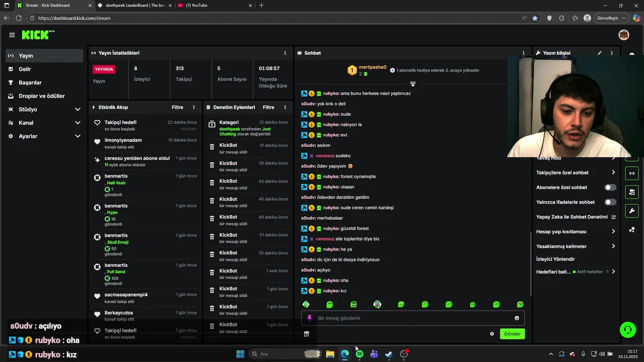This screenshot has height=362, width=644.
Task: Click İzleyici Yönlendir option
Action: pos(555,259)
